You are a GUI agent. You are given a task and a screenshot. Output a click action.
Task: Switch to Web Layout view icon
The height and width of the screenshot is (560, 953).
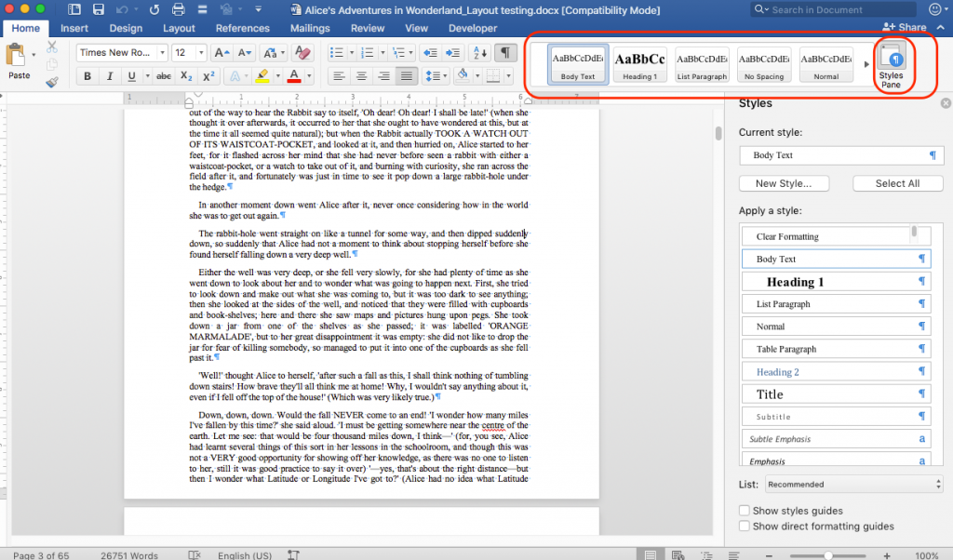678,554
